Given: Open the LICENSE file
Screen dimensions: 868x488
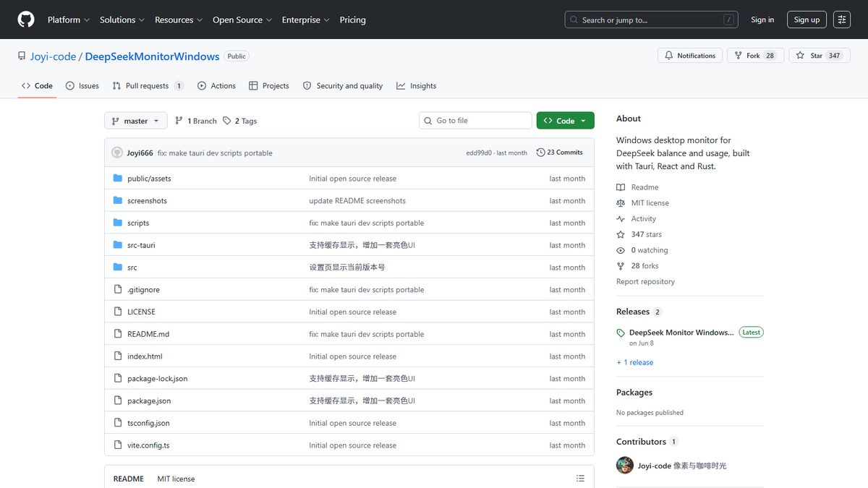Looking at the screenshot, I should [141, 312].
